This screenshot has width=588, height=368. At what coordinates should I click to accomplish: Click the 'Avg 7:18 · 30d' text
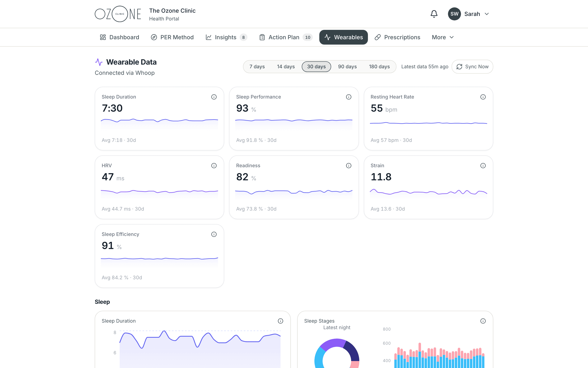119,140
